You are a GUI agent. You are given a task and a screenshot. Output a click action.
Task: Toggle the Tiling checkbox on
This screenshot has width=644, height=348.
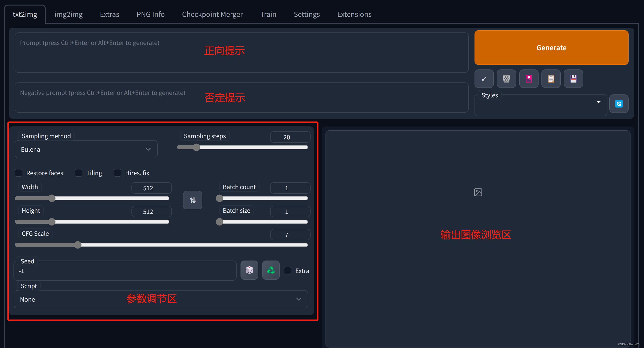tap(78, 173)
